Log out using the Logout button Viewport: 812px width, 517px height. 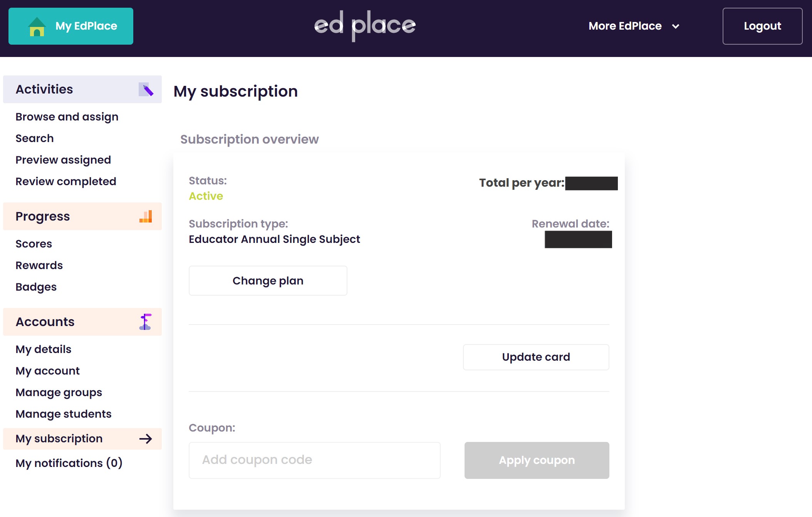coord(762,26)
